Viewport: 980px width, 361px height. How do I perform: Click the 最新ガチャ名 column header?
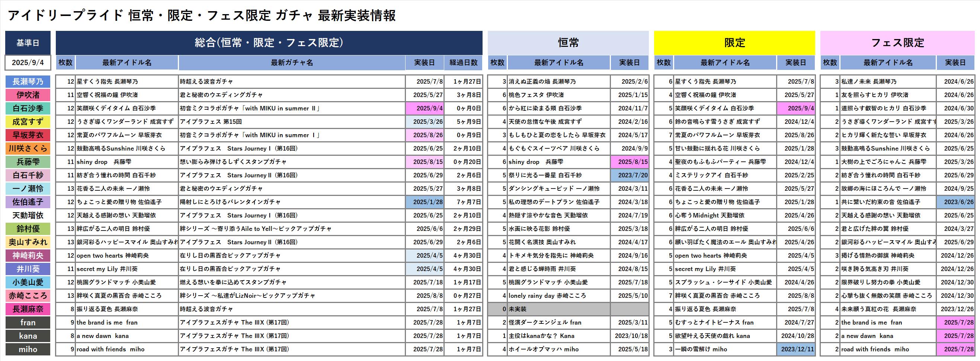click(291, 63)
